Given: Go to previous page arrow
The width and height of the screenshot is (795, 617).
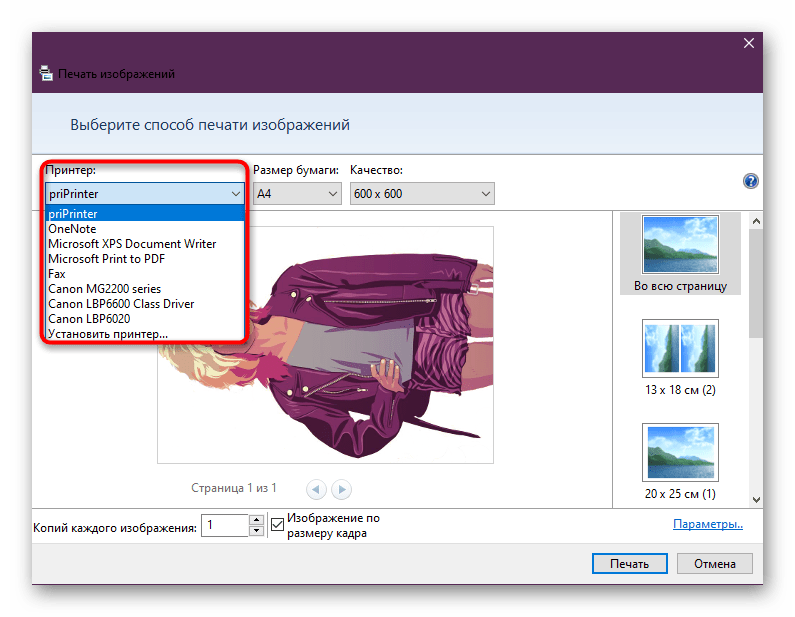Looking at the screenshot, I should coord(316,489).
